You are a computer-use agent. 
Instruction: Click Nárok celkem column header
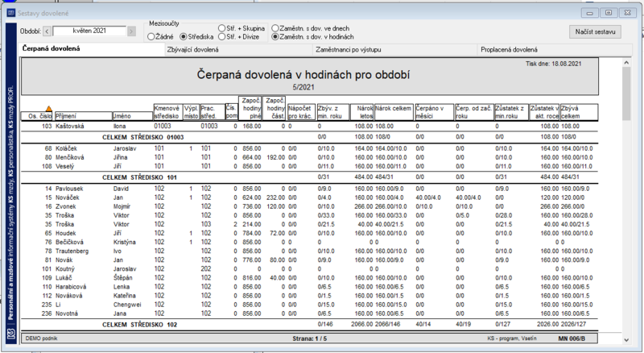click(394, 112)
